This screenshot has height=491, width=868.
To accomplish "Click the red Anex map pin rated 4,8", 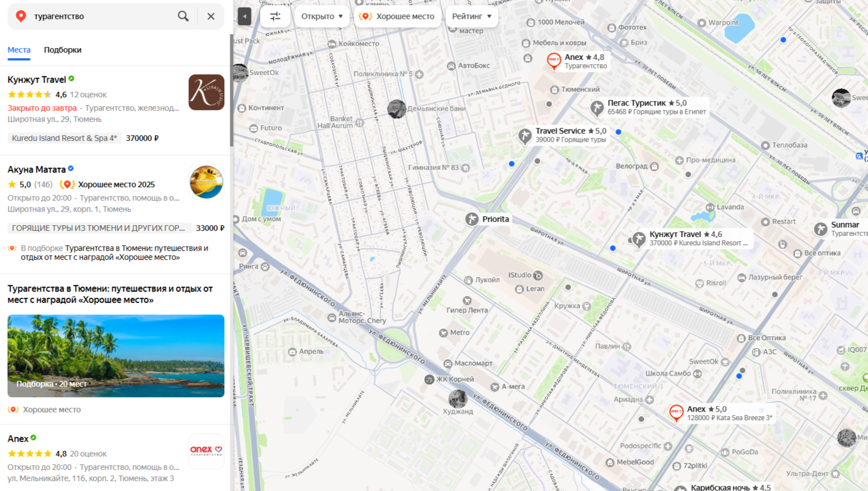I will [x=553, y=60].
